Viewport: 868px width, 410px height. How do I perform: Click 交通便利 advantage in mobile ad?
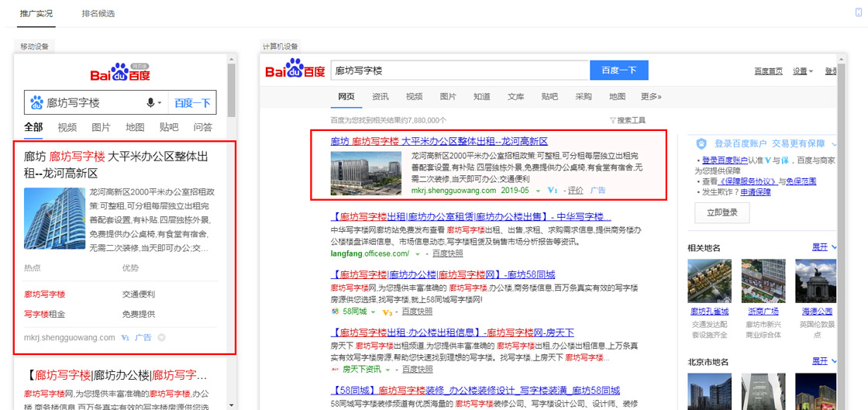pos(139,295)
